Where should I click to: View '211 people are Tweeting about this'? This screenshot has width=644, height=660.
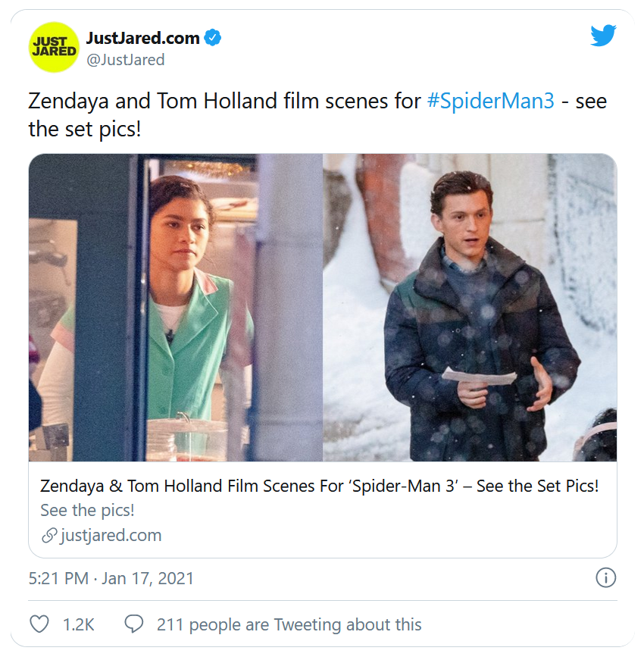[x=289, y=624]
